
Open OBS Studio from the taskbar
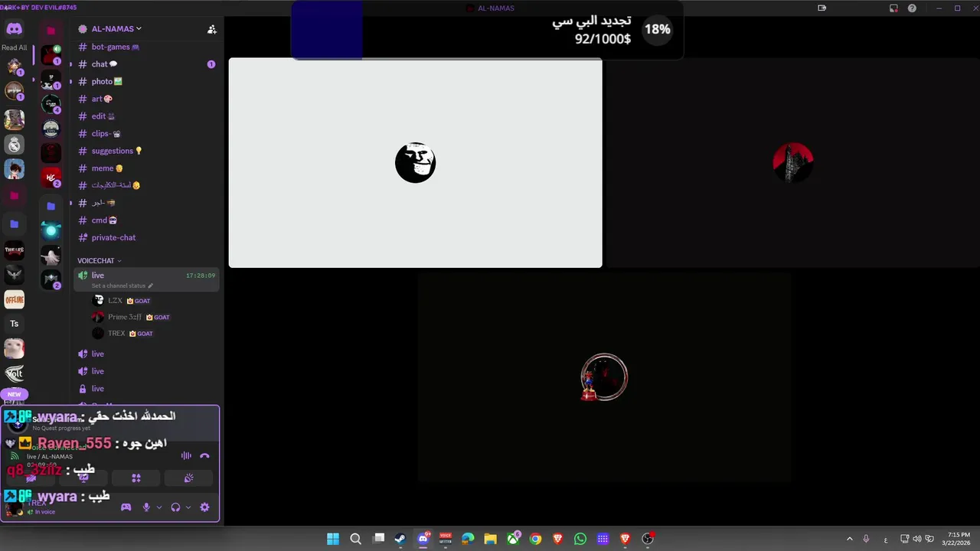tap(648, 539)
